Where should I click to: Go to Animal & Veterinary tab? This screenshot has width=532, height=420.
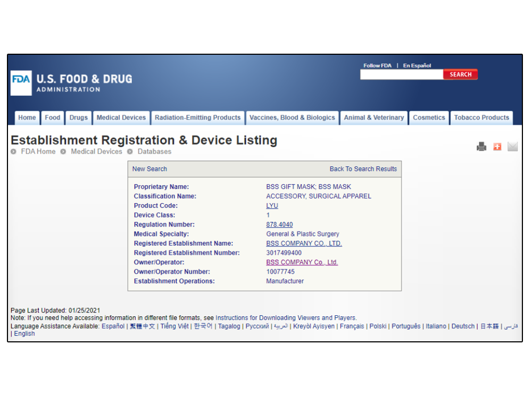tap(374, 117)
